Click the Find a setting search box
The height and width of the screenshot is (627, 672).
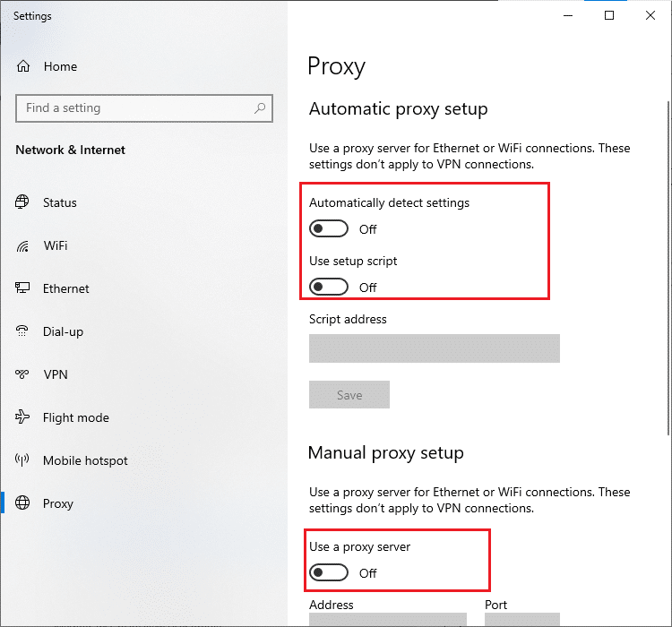[134, 108]
